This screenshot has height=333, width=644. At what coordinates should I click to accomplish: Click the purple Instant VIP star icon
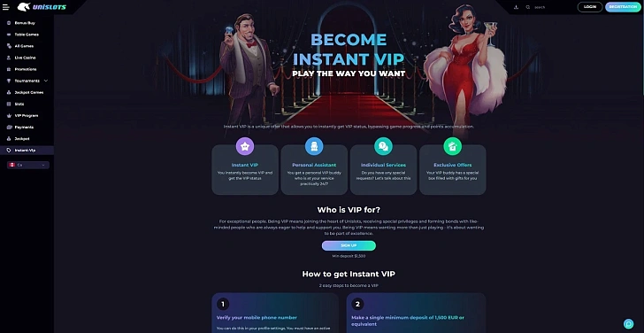pos(245,146)
